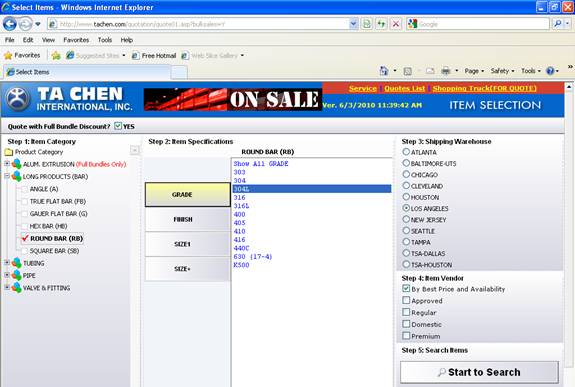
Task: Click the Start to Search button
Action: (x=479, y=372)
